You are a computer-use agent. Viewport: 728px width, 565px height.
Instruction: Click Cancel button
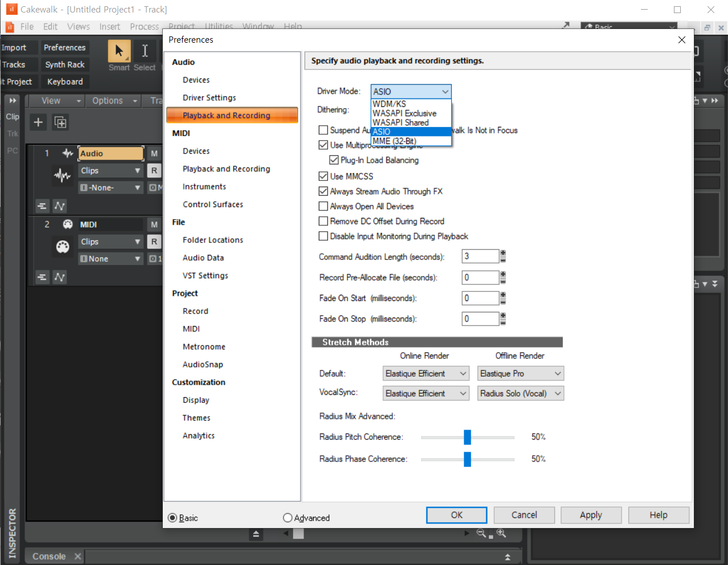tap(524, 515)
